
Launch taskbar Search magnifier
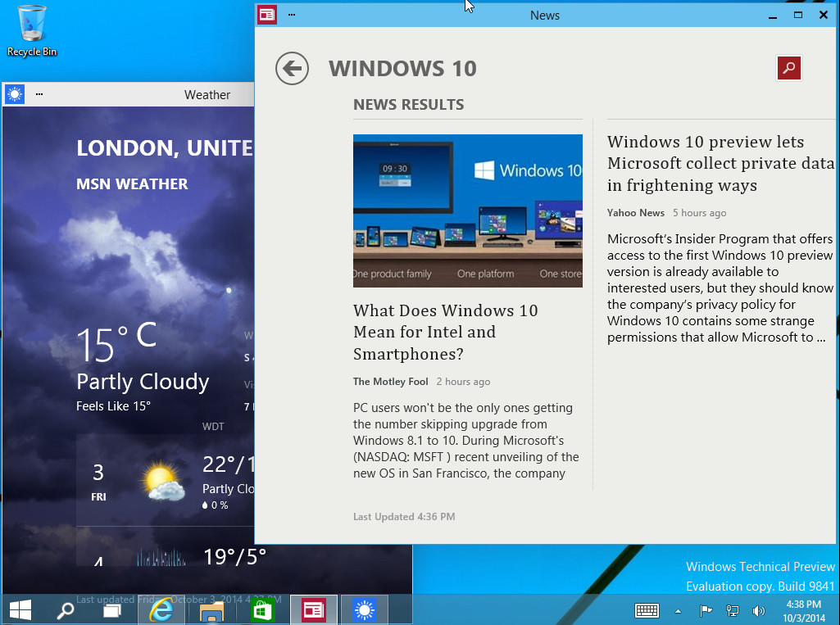point(66,610)
